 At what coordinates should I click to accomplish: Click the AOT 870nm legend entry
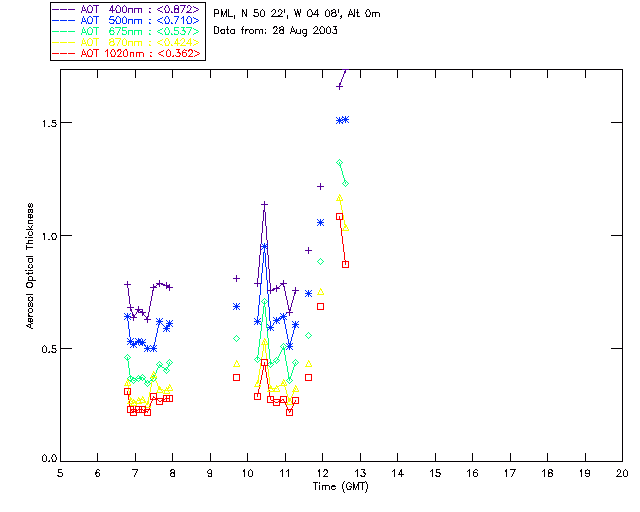(126, 42)
